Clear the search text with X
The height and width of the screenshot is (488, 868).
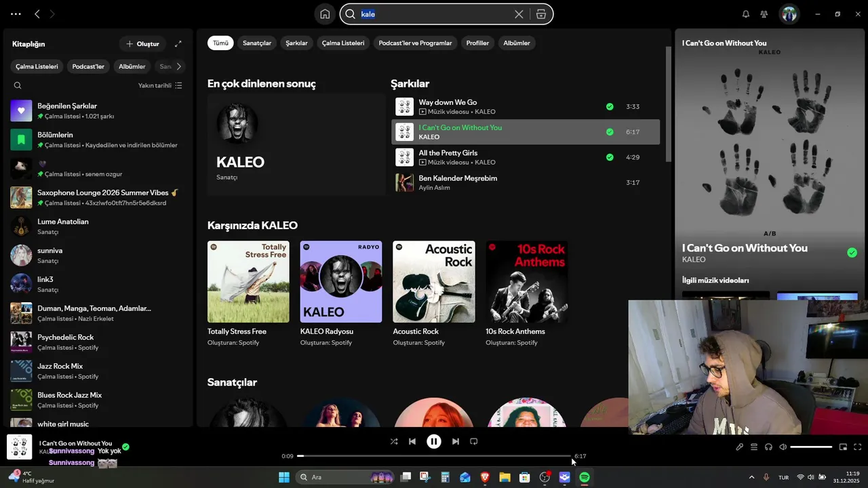(x=519, y=14)
